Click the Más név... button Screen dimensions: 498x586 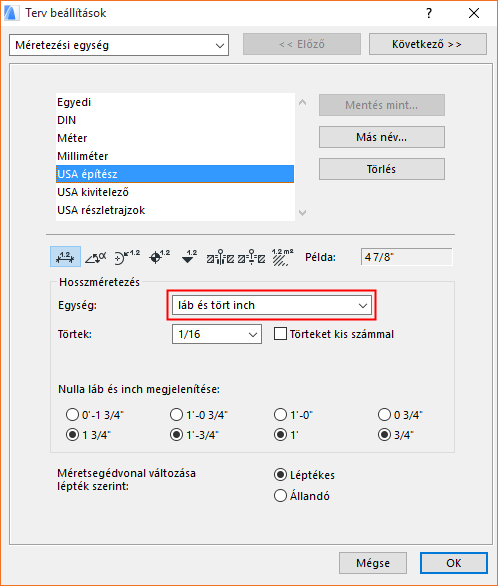382,137
